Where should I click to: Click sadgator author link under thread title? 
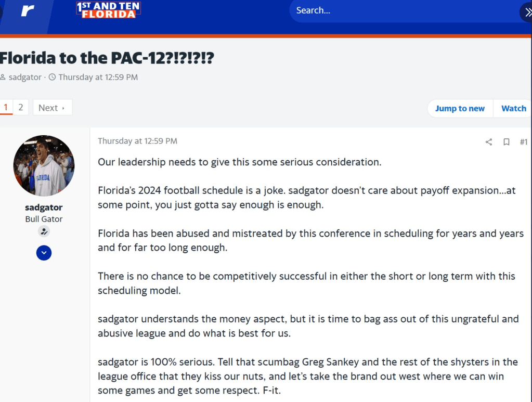point(25,77)
